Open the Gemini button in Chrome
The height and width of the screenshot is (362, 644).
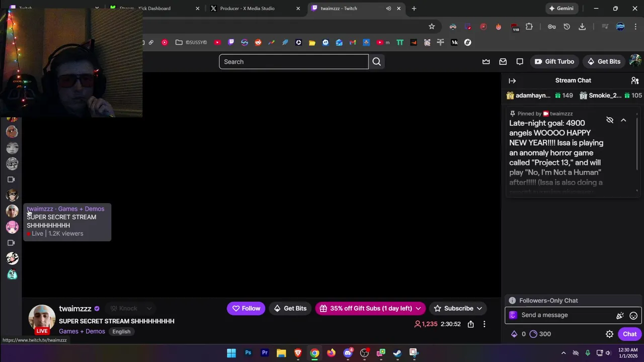coord(561,9)
